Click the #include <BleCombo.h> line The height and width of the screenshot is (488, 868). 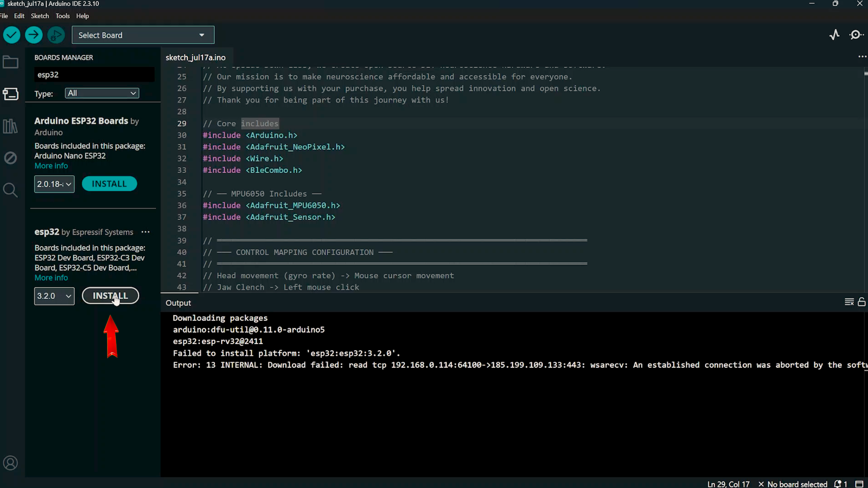pyautogui.click(x=252, y=170)
